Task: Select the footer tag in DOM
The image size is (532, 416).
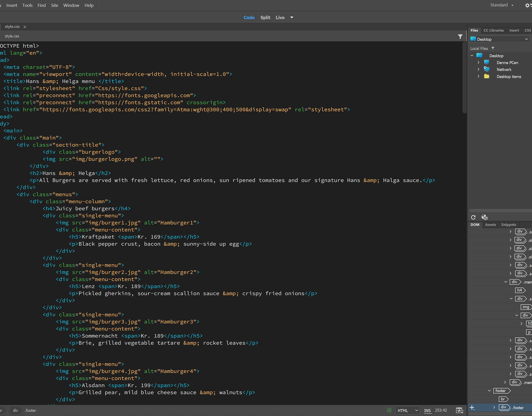Action: [x=502, y=391]
